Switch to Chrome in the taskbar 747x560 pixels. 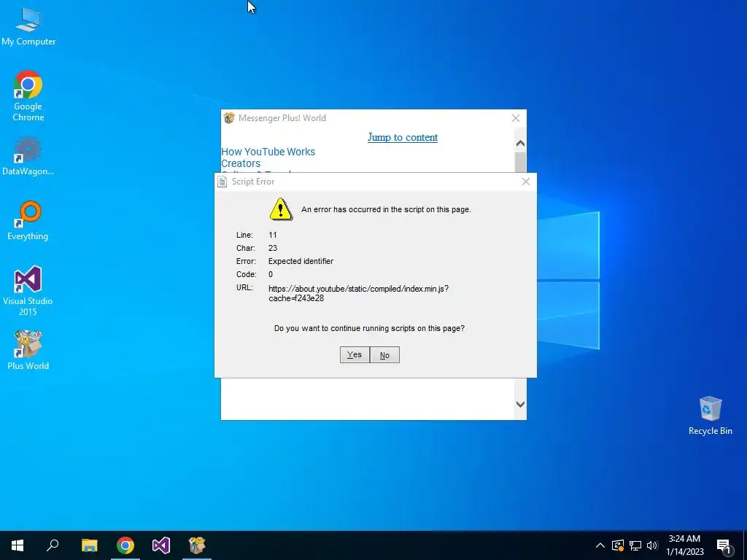tap(125, 545)
